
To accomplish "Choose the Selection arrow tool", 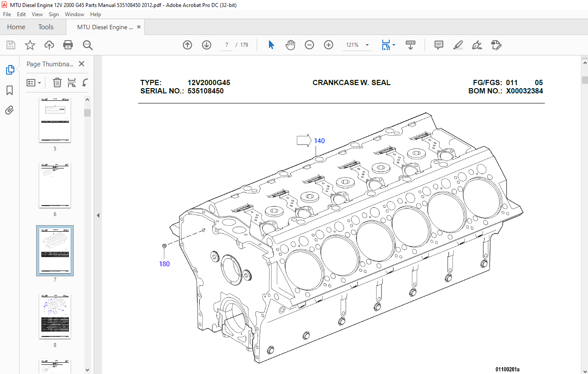I will 271,45.
